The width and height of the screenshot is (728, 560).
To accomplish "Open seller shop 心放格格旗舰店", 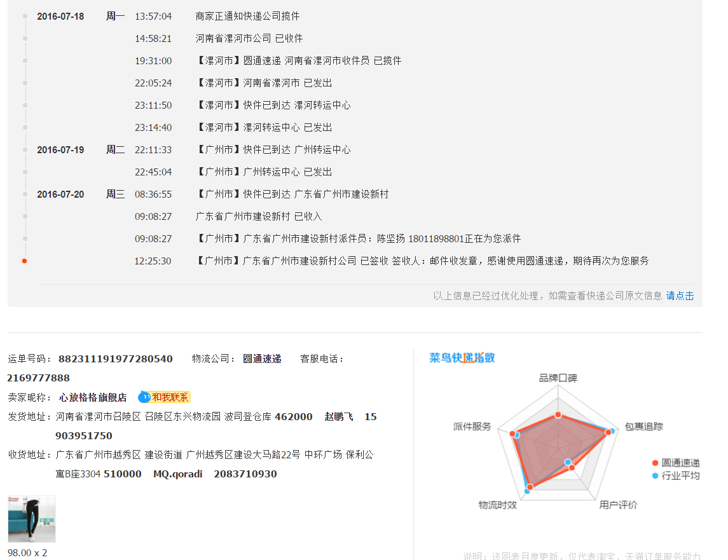I will (93, 397).
